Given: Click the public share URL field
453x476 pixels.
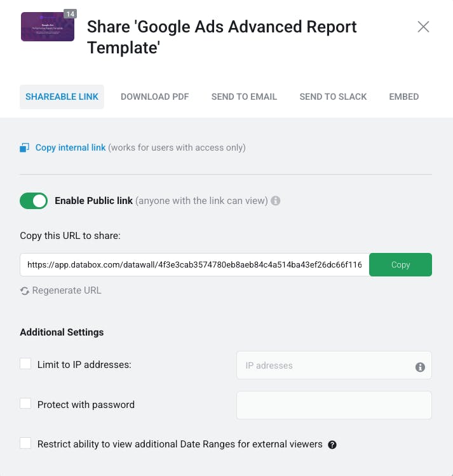Looking at the screenshot, I should click(194, 265).
